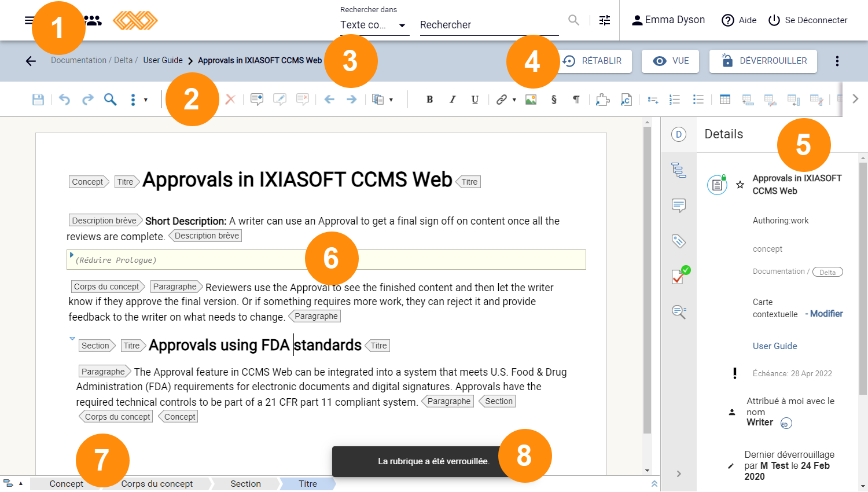This screenshot has height=492, width=868.
Task: Click the remove comment toolbar icon
Action: click(x=303, y=100)
